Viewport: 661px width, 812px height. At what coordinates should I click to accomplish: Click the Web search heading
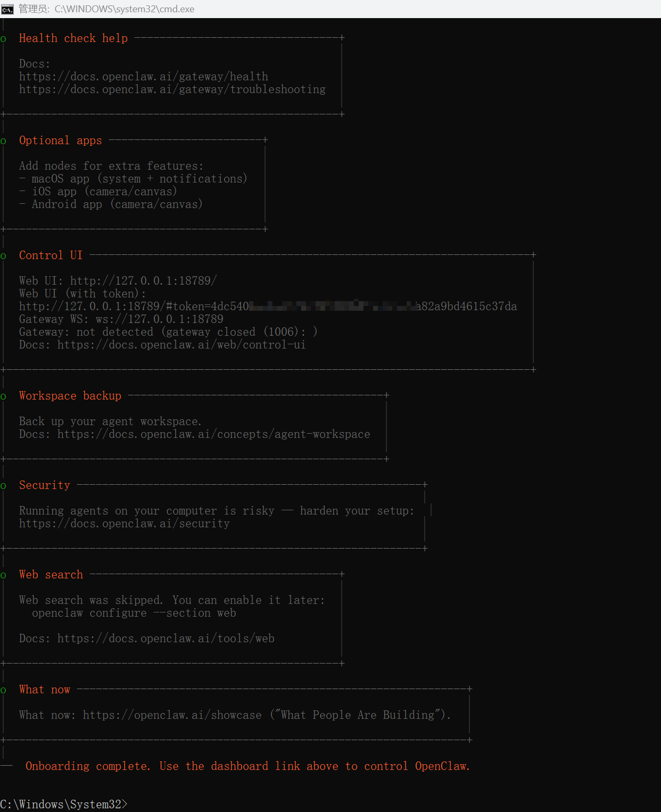click(x=51, y=575)
